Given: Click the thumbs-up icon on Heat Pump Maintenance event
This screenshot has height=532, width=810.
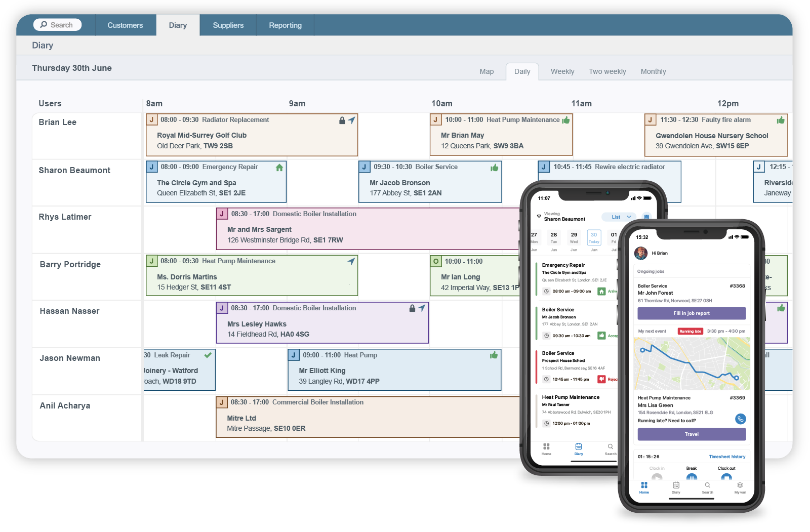Looking at the screenshot, I should point(566,120).
